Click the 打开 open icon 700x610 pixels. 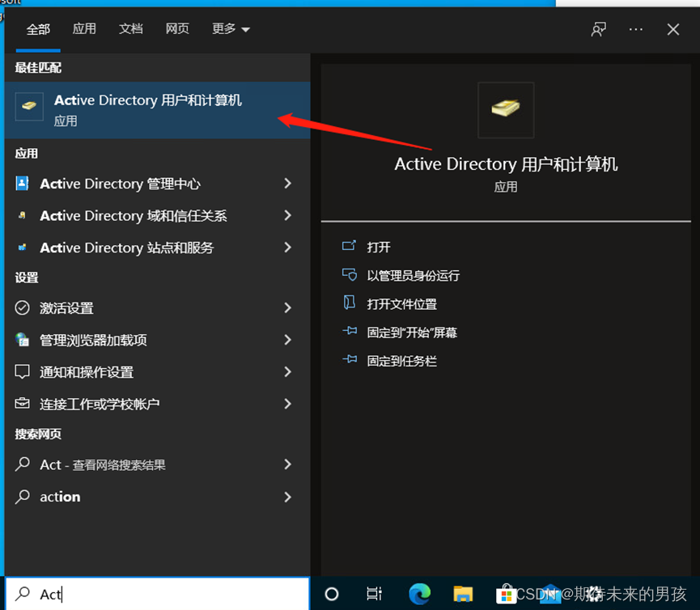click(x=349, y=246)
